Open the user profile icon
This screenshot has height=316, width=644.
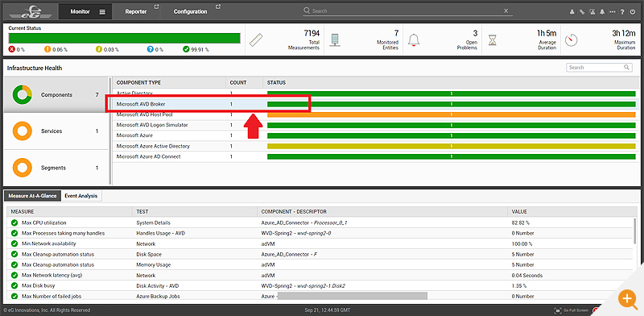(572, 12)
